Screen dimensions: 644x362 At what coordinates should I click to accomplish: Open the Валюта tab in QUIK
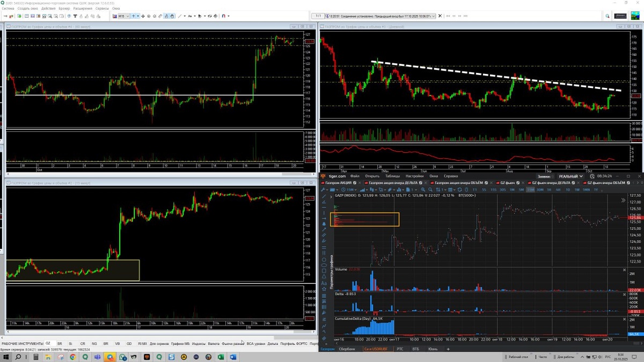[x=214, y=343]
